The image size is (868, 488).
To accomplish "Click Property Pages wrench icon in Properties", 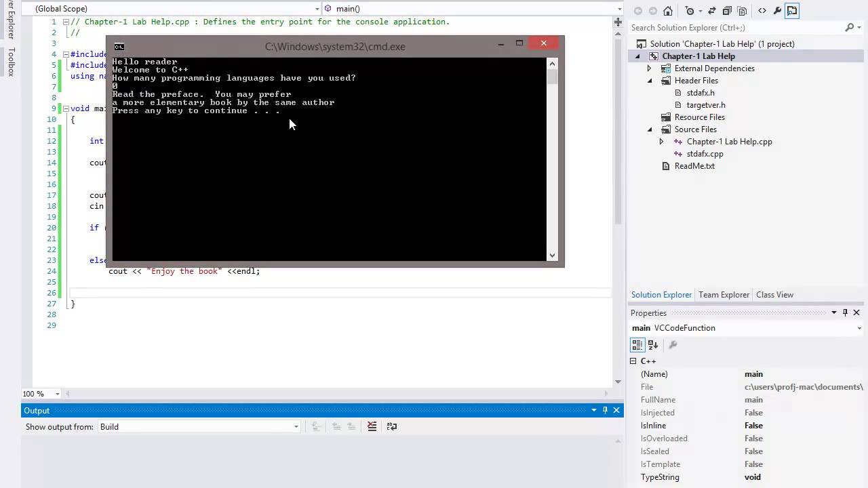I will coord(673,345).
